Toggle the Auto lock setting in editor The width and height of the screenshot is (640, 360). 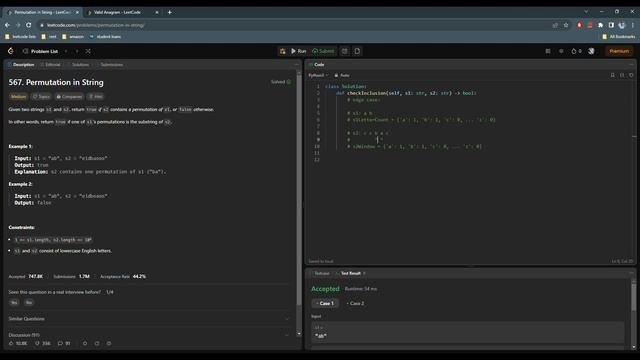(342, 75)
